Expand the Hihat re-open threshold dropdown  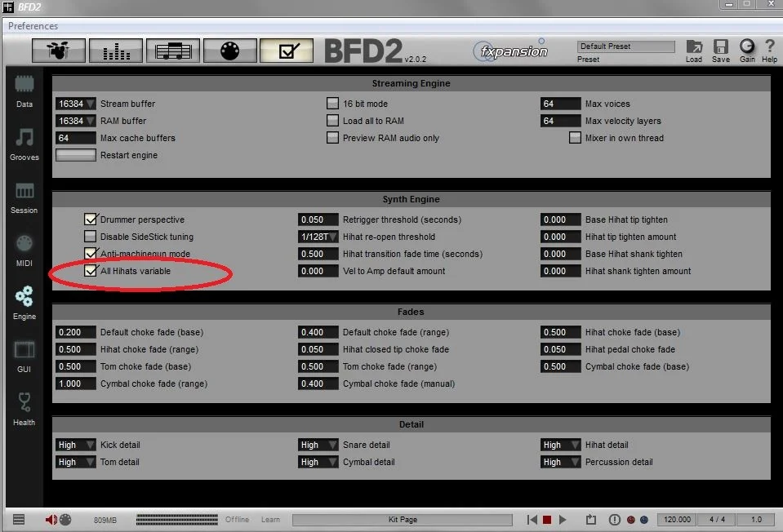318,237
